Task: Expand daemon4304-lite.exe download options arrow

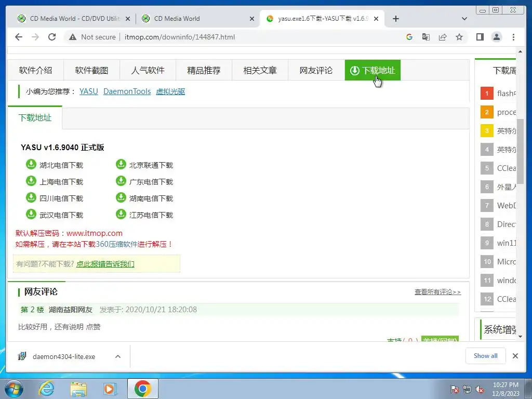Action: coord(118,356)
